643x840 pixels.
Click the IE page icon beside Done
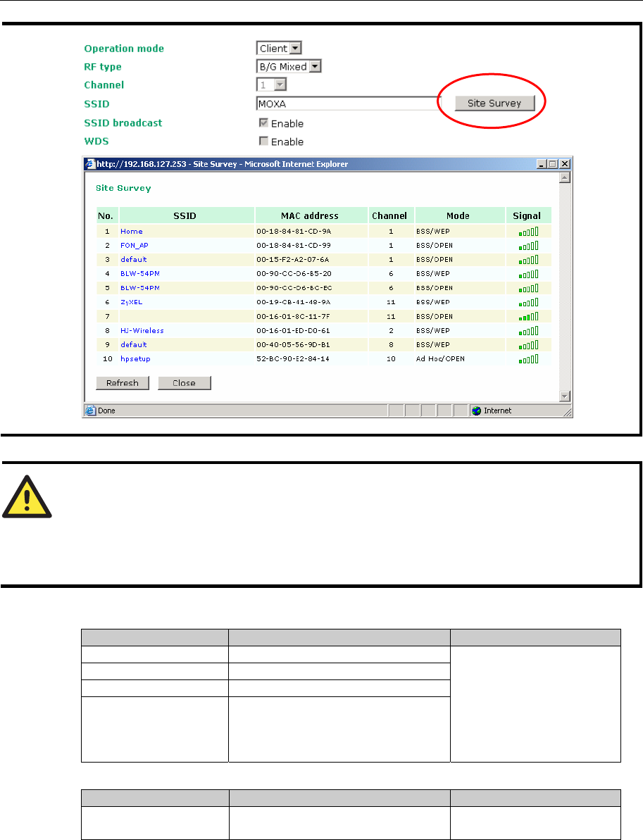[x=91, y=411]
